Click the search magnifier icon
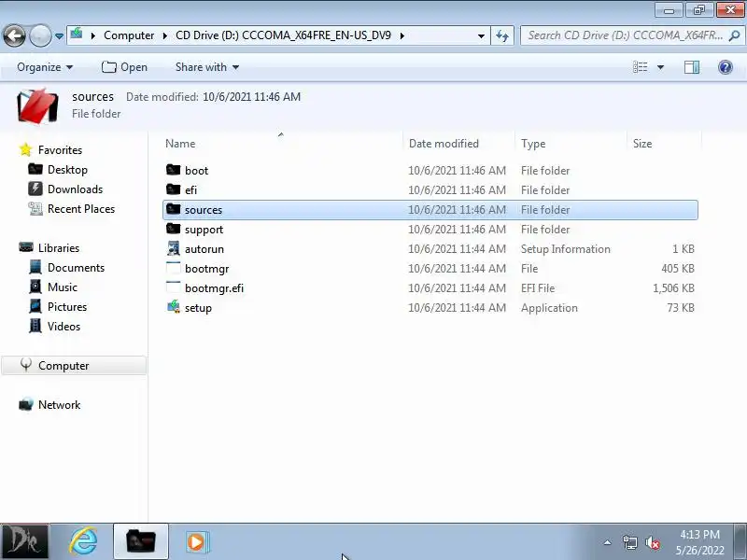Image resolution: width=747 pixels, height=560 pixels. (735, 35)
